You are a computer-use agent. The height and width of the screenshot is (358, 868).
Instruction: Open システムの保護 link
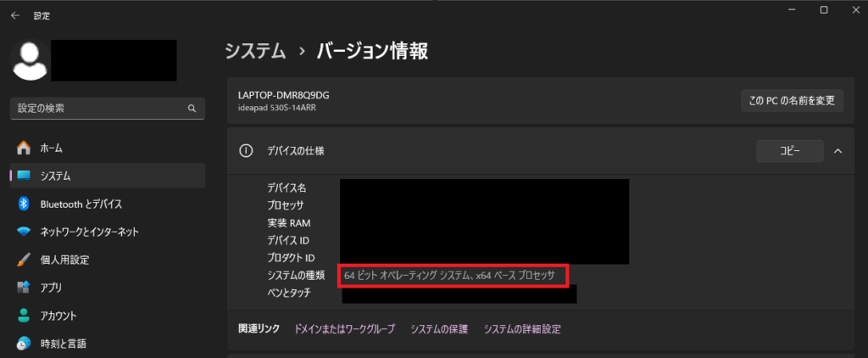pyautogui.click(x=439, y=329)
